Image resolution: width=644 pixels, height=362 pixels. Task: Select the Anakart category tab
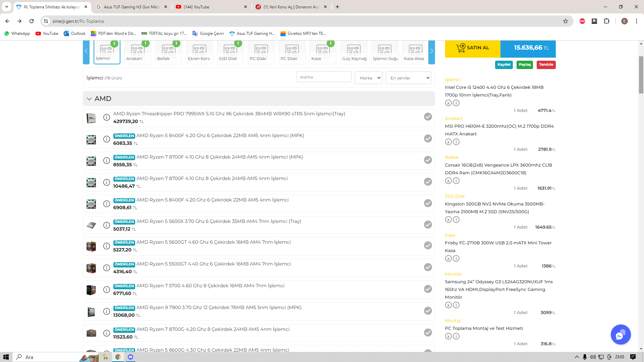(x=138, y=52)
